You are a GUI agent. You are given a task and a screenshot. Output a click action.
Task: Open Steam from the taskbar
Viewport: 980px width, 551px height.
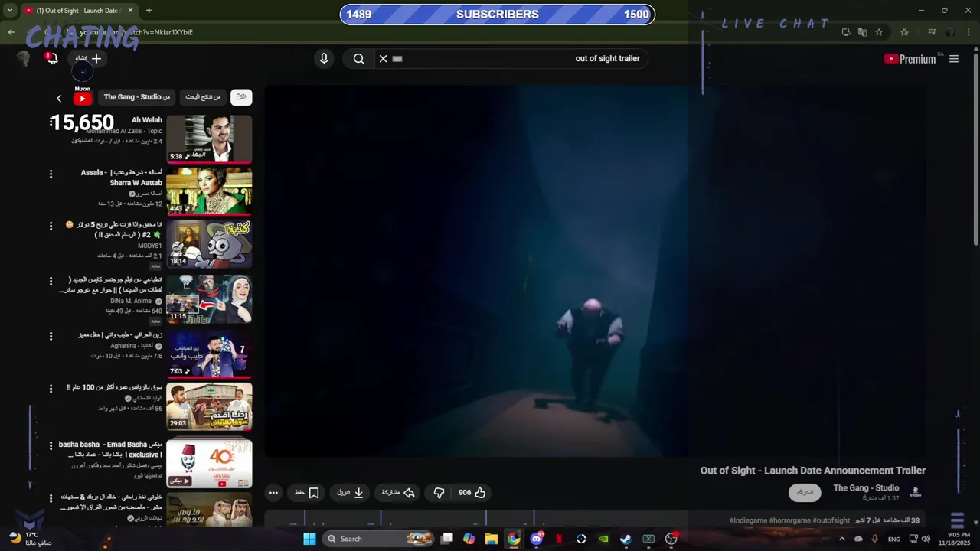(x=626, y=539)
